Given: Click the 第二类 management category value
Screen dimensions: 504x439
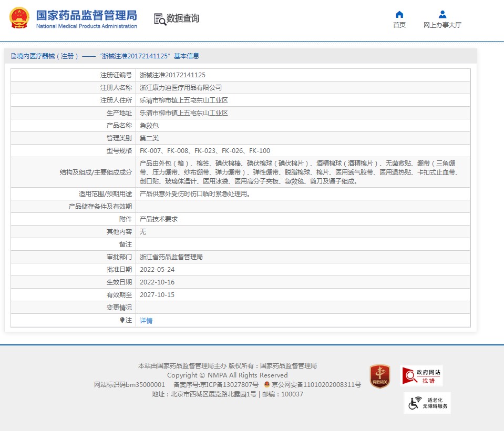Looking at the screenshot, I should (x=149, y=138).
